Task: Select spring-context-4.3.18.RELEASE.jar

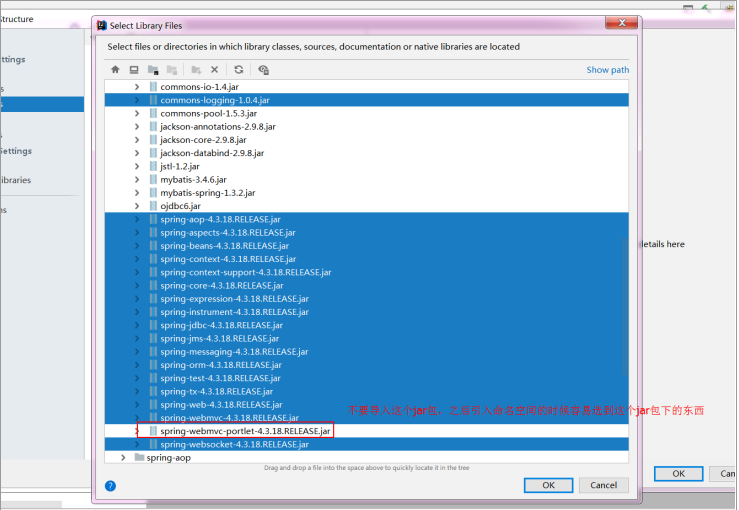Action: click(367, 259)
